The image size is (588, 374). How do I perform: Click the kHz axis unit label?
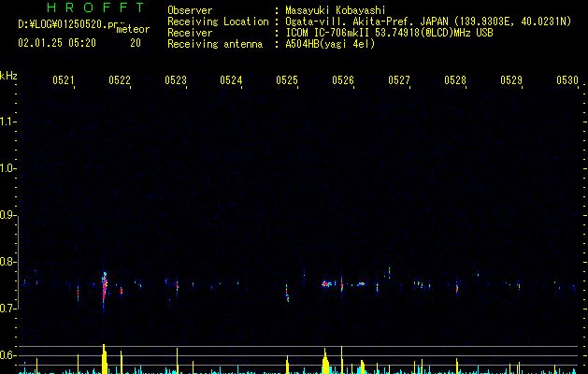coord(8,76)
